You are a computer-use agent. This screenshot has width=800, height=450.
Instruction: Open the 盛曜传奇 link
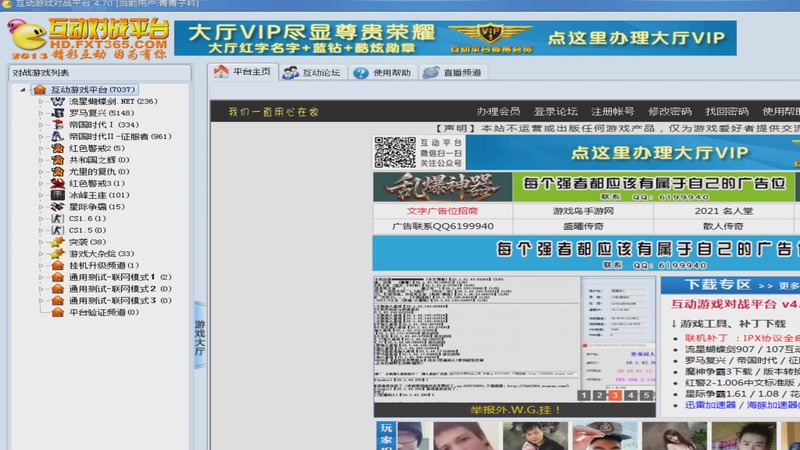tap(583, 227)
